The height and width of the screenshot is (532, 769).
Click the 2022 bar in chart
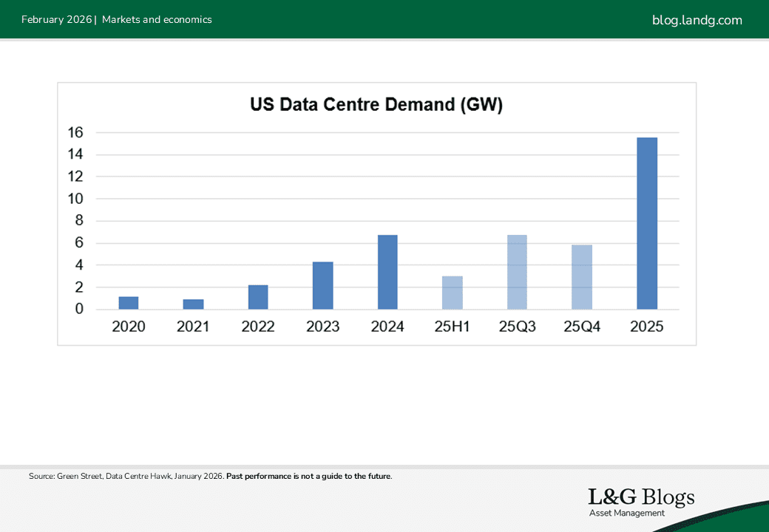click(258, 297)
